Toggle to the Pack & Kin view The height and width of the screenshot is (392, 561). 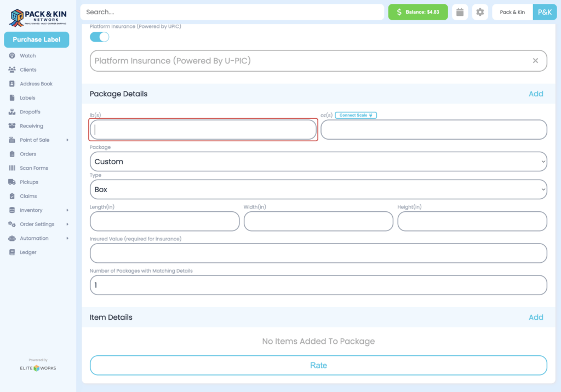point(512,11)
